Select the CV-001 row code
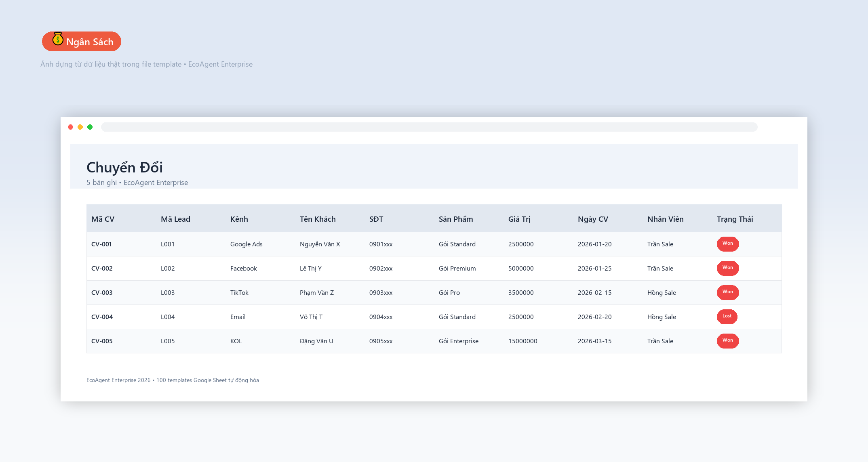The width and height of the screenshot is (868, 462). click(101, 244)
